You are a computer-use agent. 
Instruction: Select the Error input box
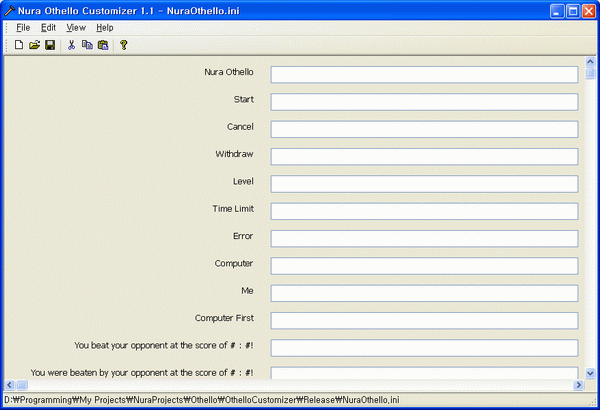[x=424, y=238]
